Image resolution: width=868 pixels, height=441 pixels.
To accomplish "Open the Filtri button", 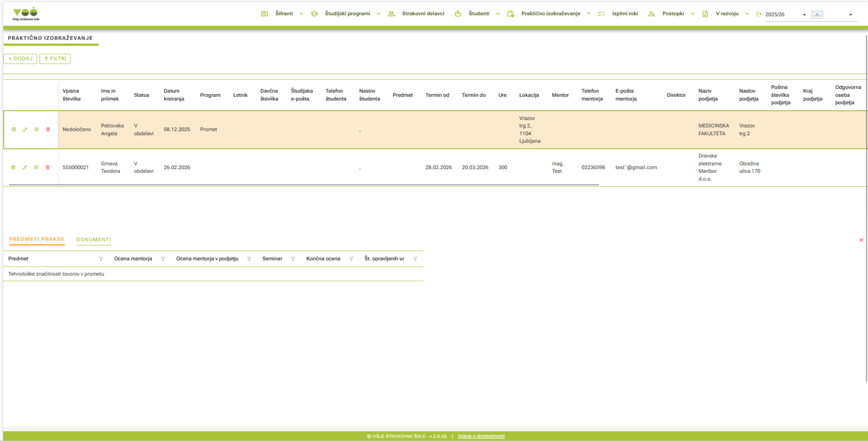I will coord(55,59).
